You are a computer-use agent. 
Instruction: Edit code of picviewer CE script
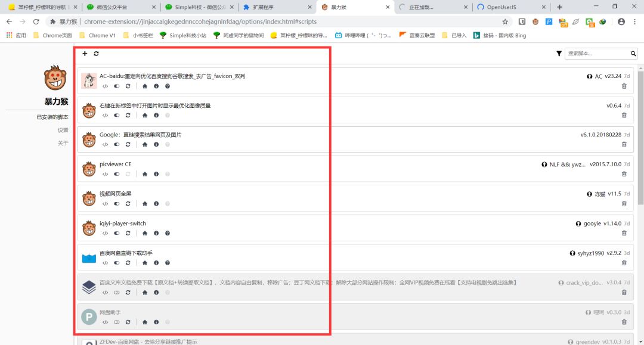coord(105,174)
